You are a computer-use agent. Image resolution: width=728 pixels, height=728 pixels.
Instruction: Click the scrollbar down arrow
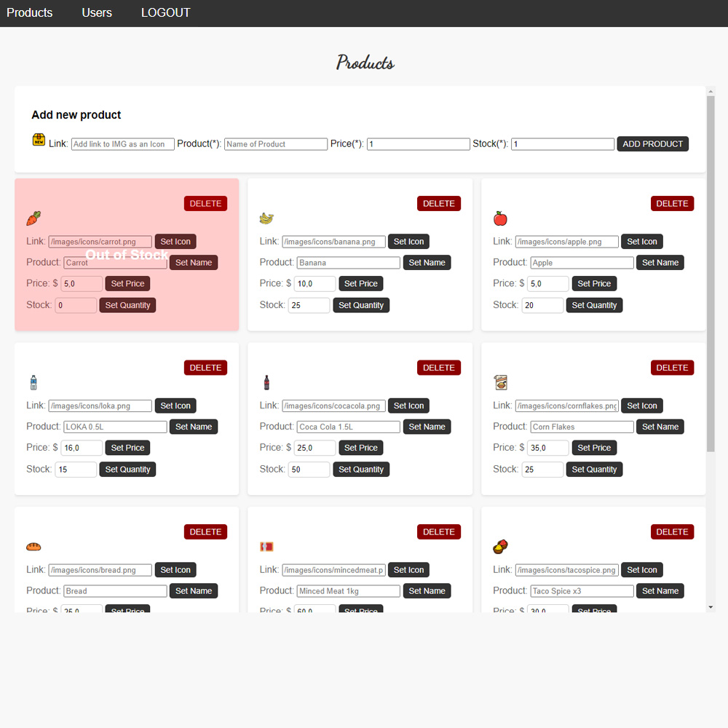[x=711, y=606]
